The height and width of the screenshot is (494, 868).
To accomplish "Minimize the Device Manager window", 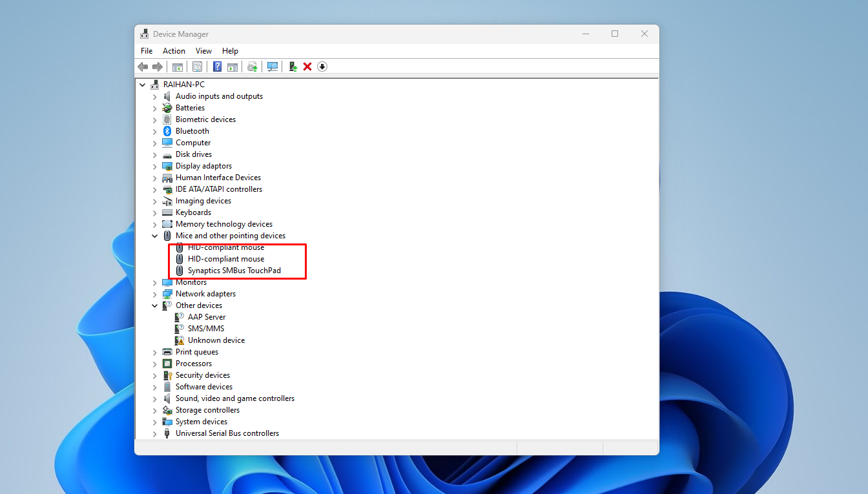I will [585, 34].
